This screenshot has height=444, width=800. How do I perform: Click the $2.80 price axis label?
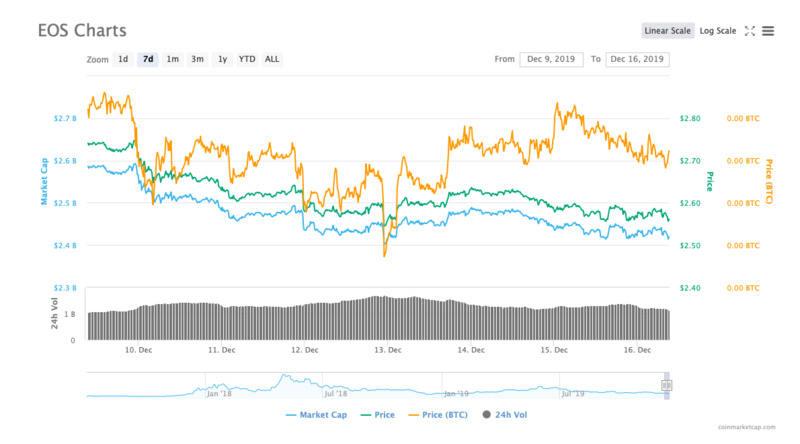(x=690, y=118)
